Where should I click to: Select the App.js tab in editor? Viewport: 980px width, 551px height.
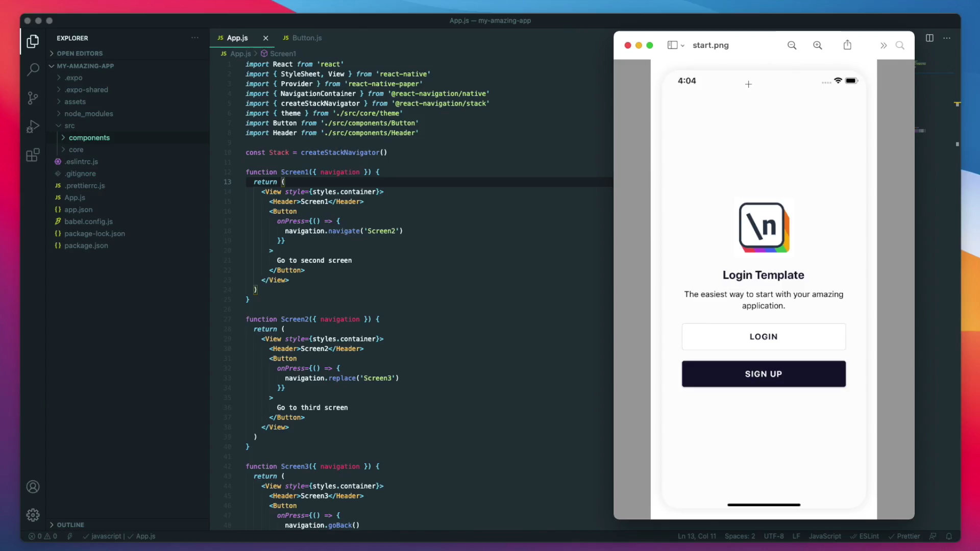point(236,37)
